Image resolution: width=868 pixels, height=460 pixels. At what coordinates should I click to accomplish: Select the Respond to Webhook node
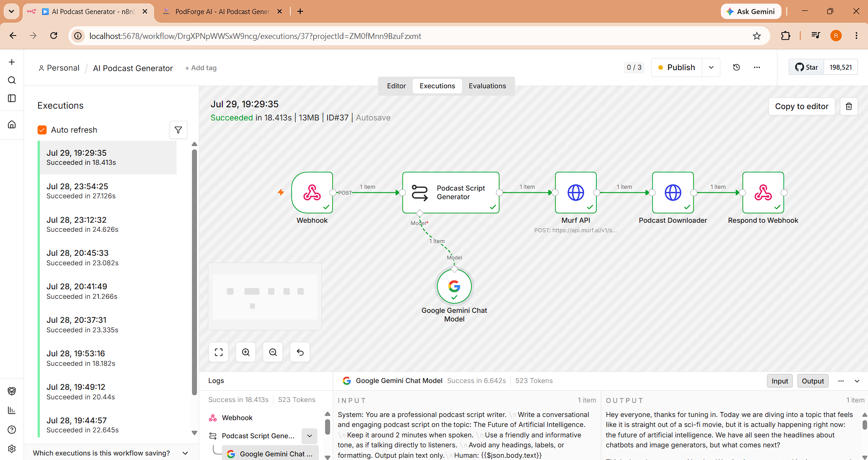point(763,192)
